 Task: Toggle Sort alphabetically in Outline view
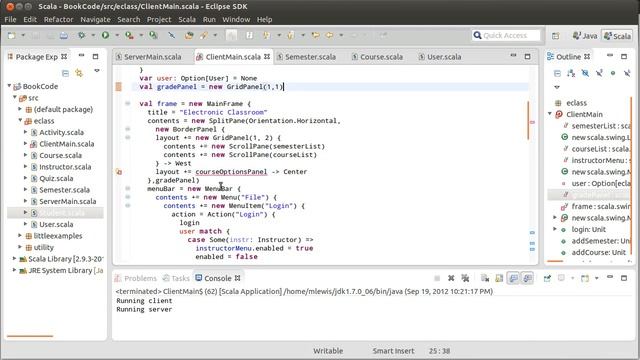click(x=571, y=73)
